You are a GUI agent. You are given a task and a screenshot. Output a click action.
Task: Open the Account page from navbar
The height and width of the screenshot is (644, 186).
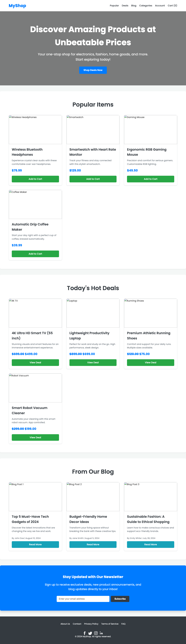(x=160, y=6)
